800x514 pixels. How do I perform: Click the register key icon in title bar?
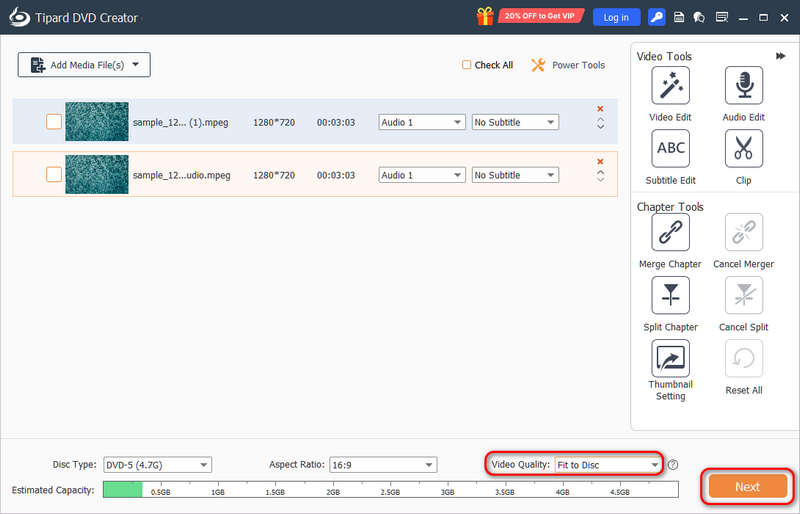tap(657, 17)
